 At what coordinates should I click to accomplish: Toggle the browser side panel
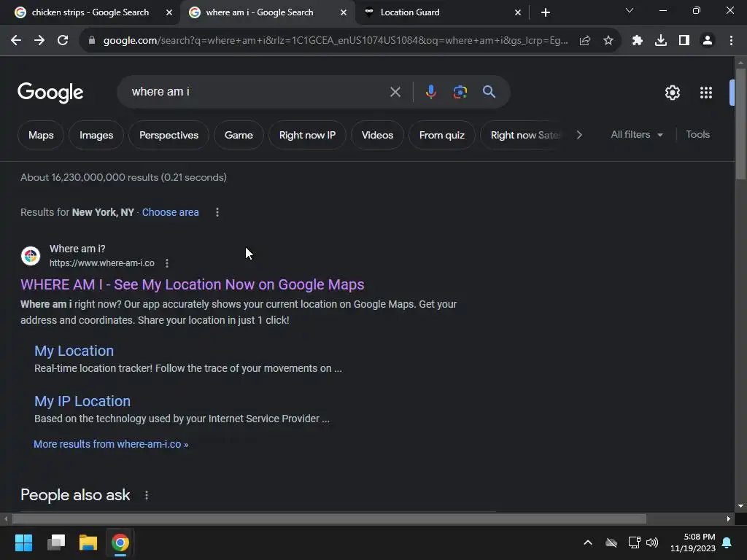coord(684,41)
